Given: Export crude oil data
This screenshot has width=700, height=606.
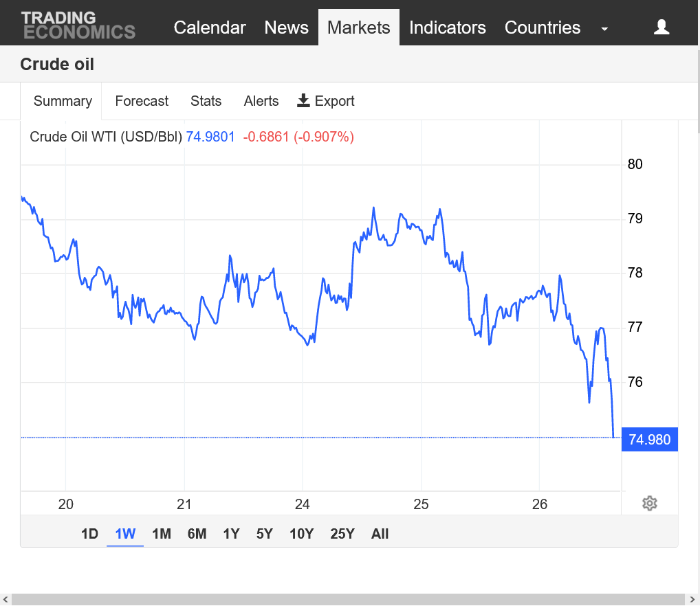Looking at the screenshot, I should coord(325,101).
